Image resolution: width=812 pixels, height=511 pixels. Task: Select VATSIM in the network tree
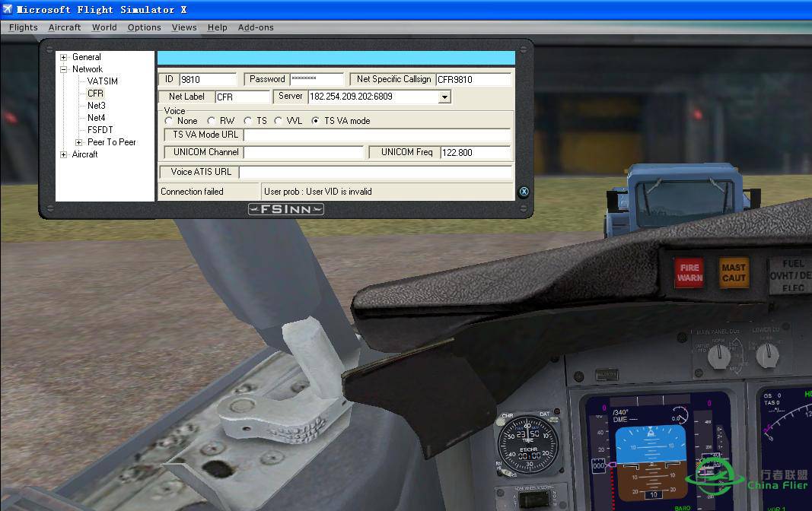click(x=103, y=81)
